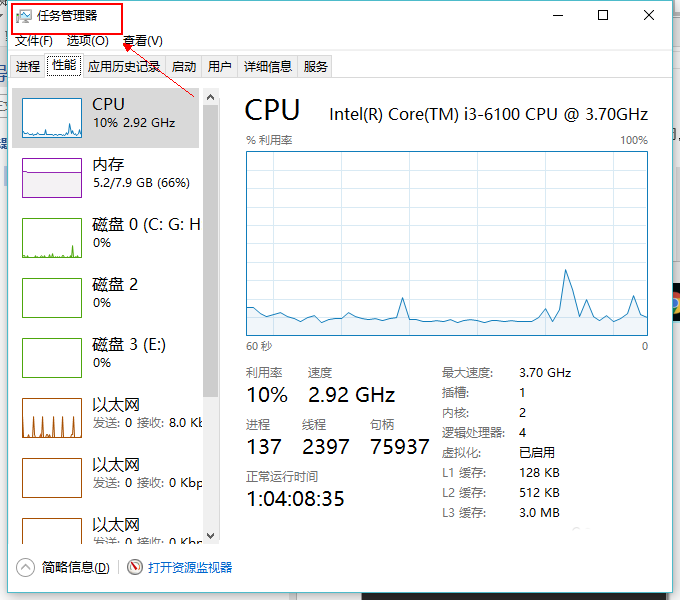This screenshot has width=680, height=600.
Task: Click the sidebar scroll-up arrow
Action: pyautogui.click(x=211, y=97)
